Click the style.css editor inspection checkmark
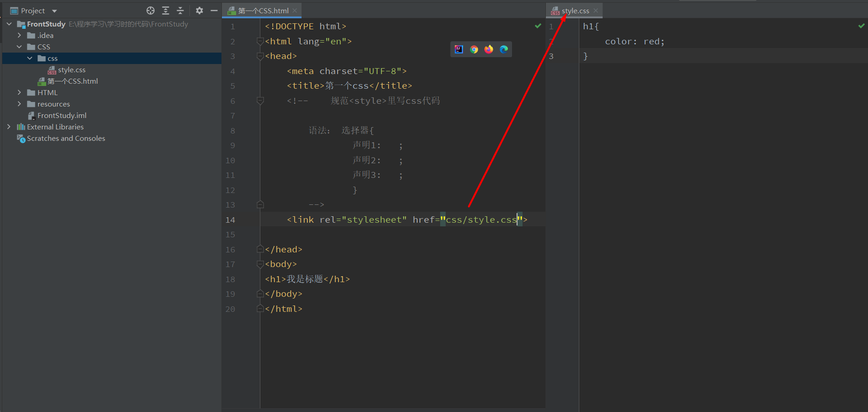The image size is (868, 412). click(862, 26)
